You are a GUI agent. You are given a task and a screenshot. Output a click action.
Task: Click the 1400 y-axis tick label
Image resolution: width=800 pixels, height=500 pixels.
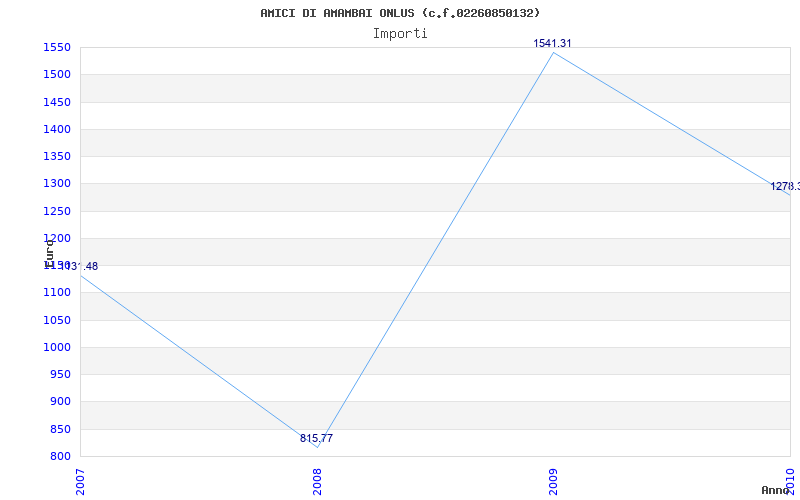[57, 130]
